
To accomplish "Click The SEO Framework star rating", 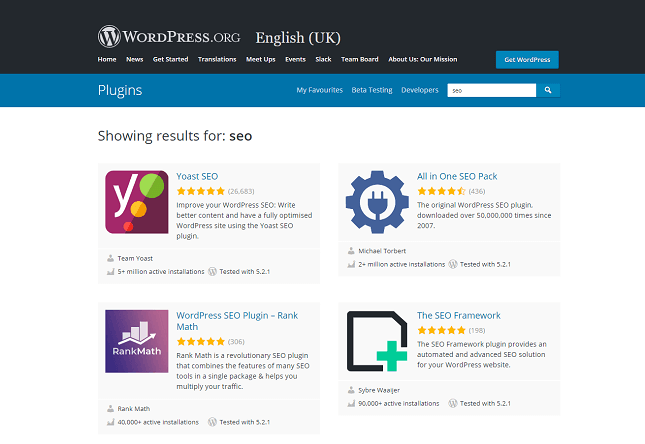I will [x=441, y=330].
